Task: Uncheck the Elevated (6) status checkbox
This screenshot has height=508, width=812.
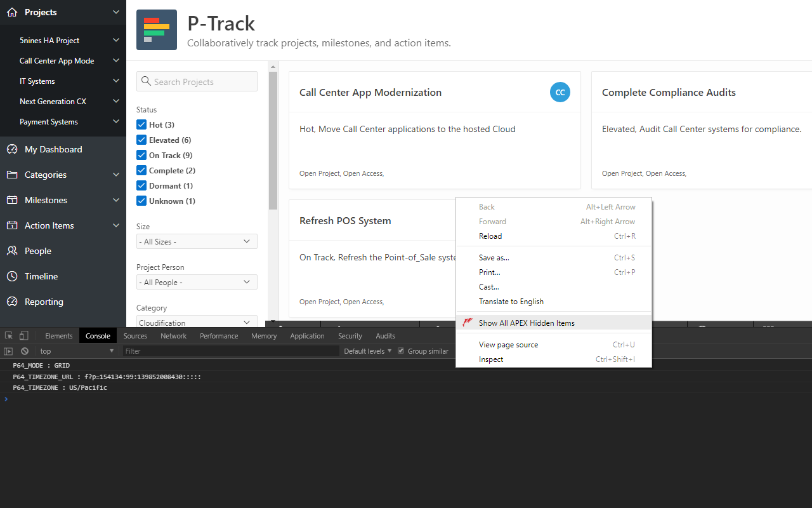Action: point(141,140)
